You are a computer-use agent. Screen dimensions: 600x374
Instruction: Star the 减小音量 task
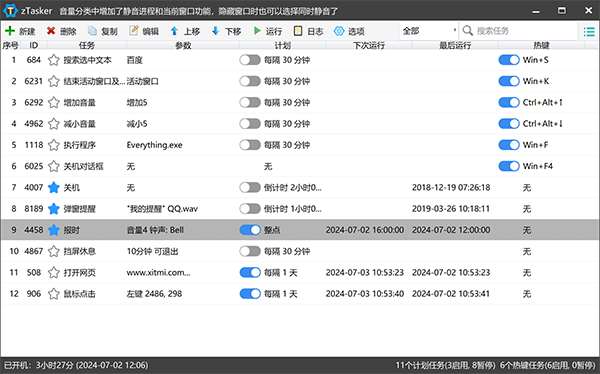(x=54, y=124)
